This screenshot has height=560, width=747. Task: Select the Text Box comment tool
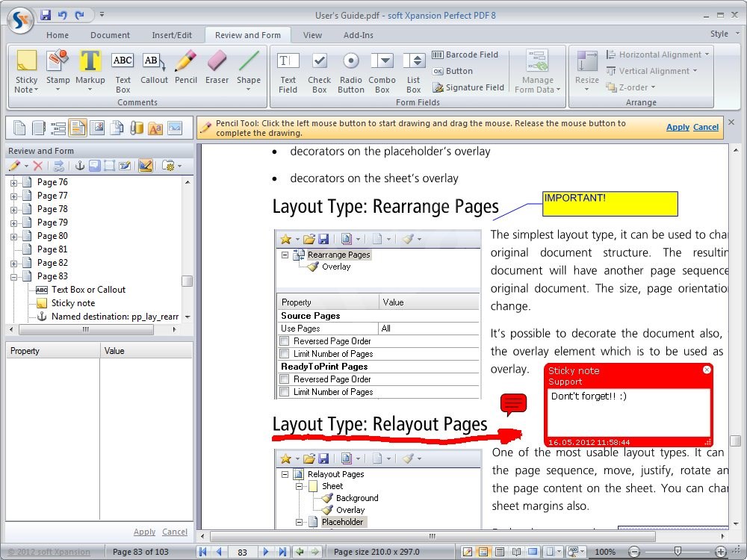123,72
